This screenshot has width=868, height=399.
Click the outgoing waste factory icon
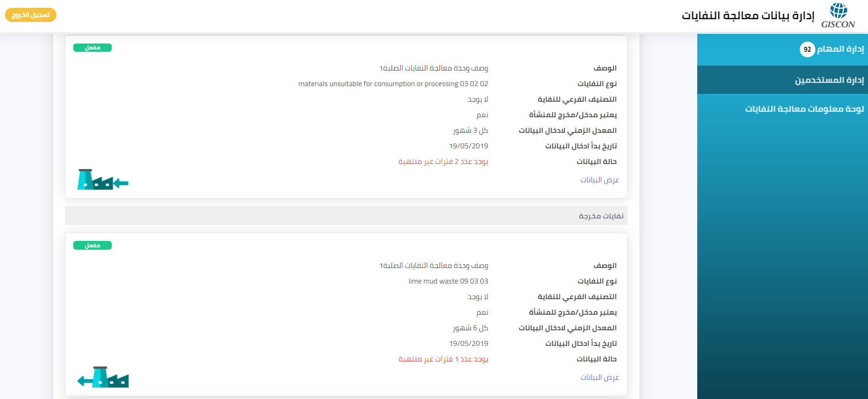pyautogui.click(x=103, y=377)
